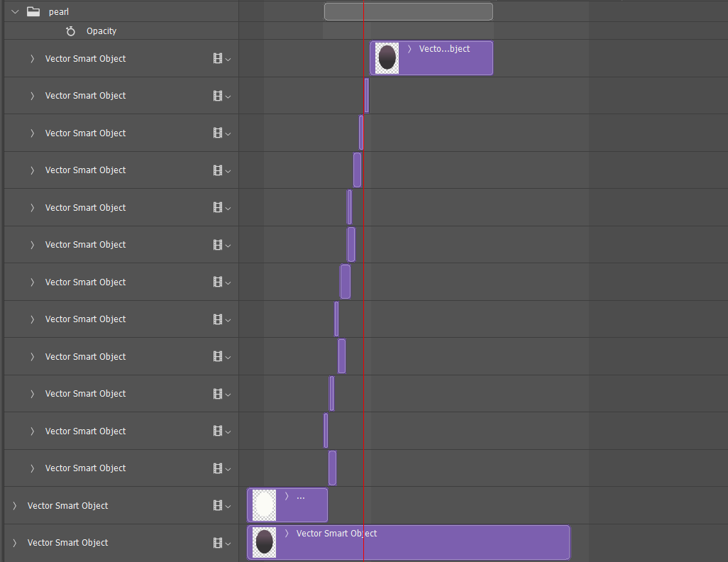The width and height of the screenshot is (728, 562).
Task: Open filmstrip menu on the long purple clip track
Action: [x=222, y=543]
